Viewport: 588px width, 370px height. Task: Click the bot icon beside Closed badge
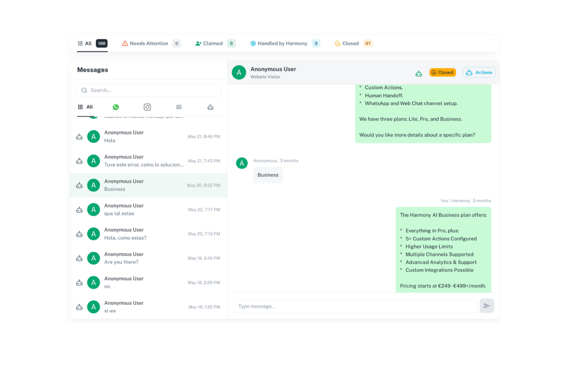point(419,73)
